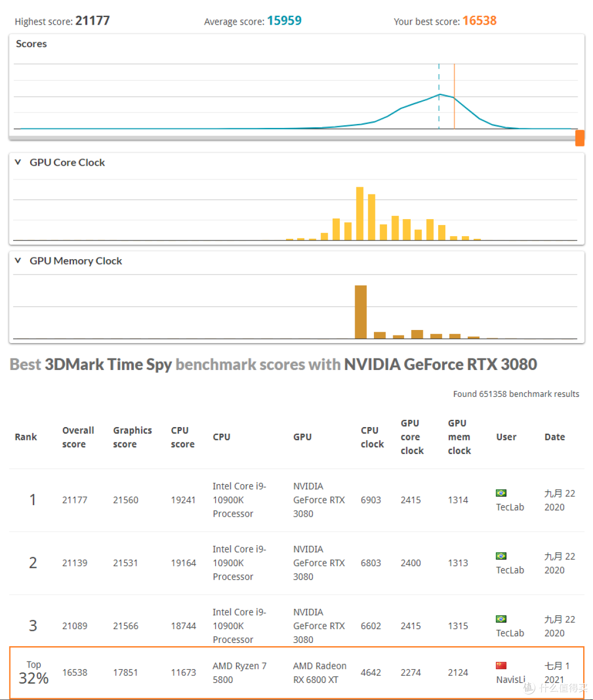The height and width of the screenshot is (700, 593).
Task: Open rank 1 result score 21177
Action: pos(75,500)
